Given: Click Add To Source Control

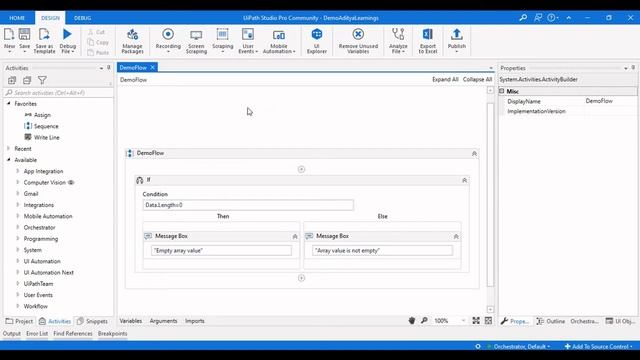Looking at the screenshot, I should coord(598,347).
